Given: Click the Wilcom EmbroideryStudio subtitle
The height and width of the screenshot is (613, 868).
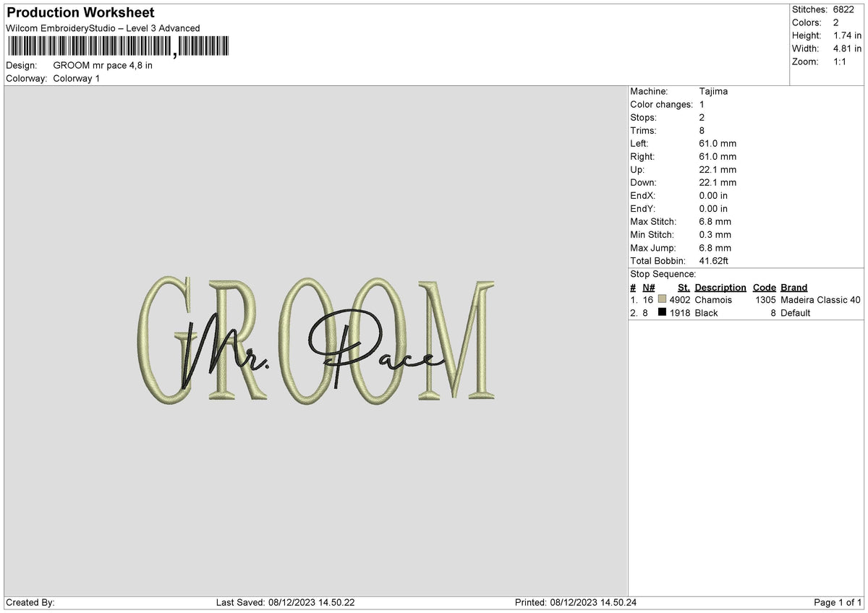Looking at the screenshot, I should 102,28.
